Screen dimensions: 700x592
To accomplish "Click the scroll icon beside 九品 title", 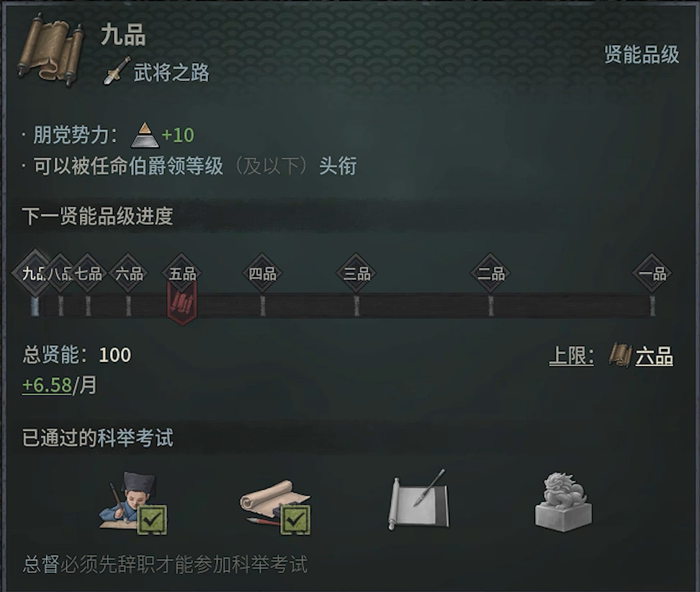I will click(50, 50).
